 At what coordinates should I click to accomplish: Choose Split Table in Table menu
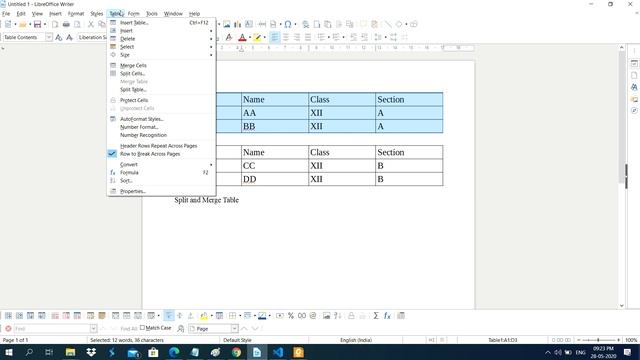pyautogui.click(x=161, y=89)
